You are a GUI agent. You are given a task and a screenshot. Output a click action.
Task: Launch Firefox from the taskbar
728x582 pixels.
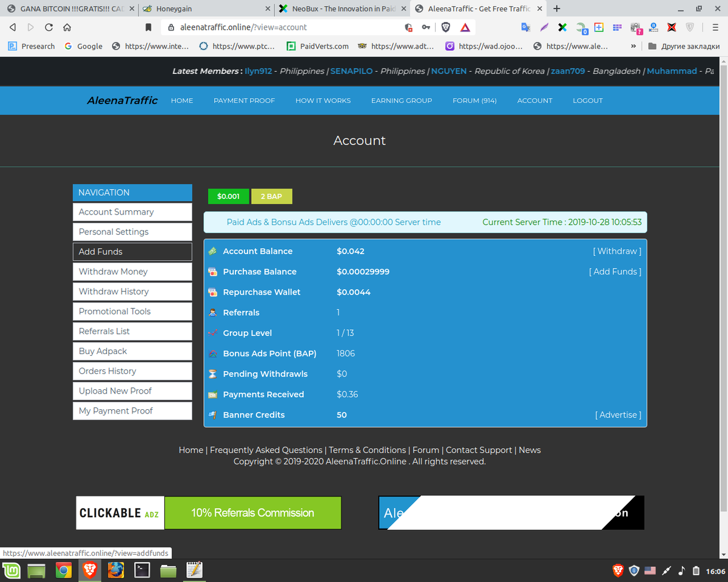pos(116,570)
